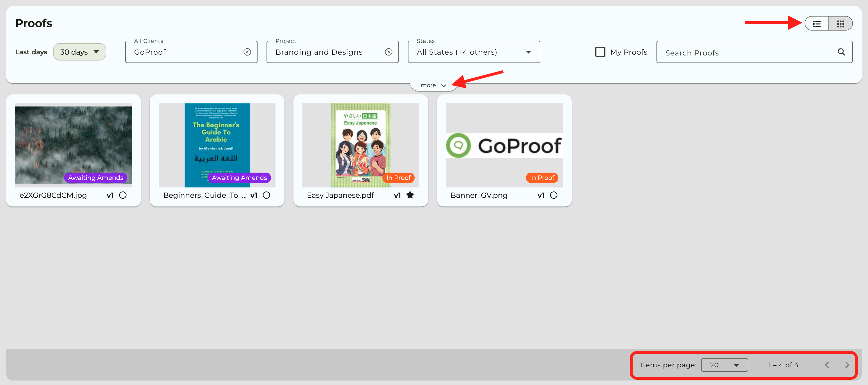Change Items per page dropdown
868x385 pixels.
click(724, 365)
